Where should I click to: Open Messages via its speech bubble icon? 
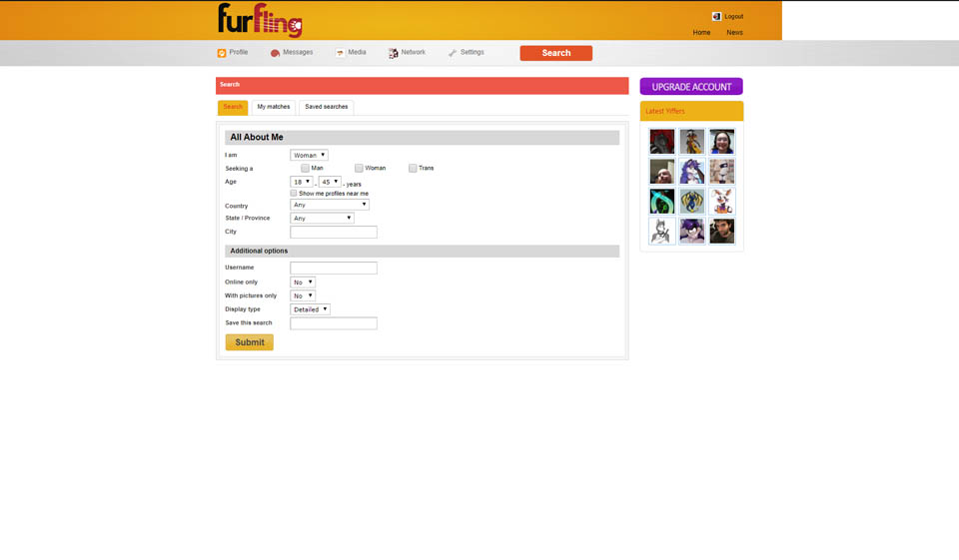[275, 53]
